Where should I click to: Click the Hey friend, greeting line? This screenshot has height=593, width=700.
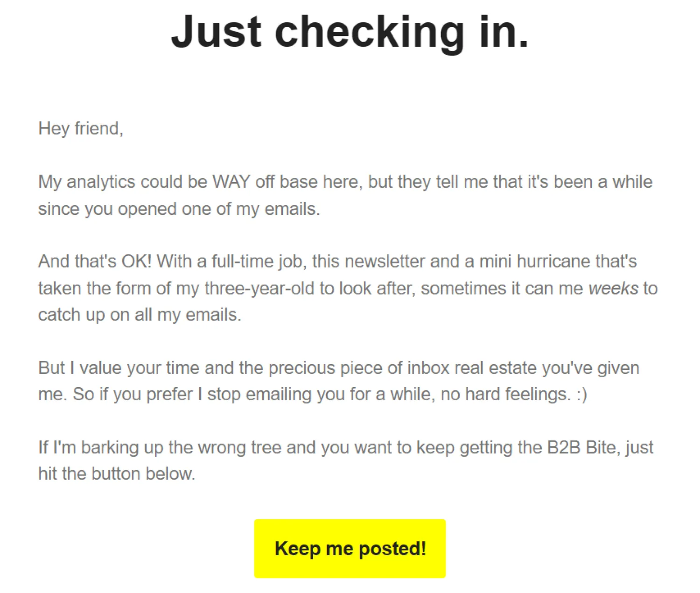pos(81,128)
